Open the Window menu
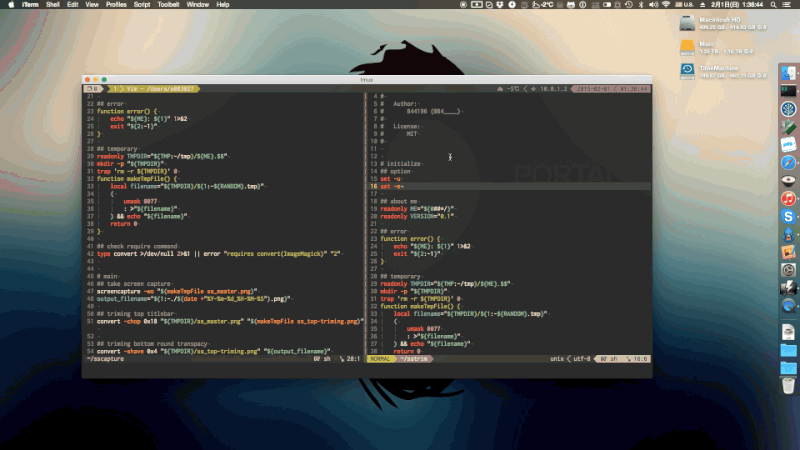This screenshot has height=450, width=800. coord(198,4)
